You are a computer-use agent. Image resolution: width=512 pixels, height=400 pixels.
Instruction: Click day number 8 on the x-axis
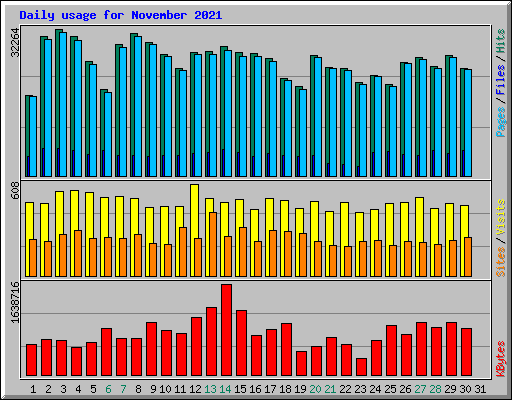pyautogui.click(x=138, y=389)
